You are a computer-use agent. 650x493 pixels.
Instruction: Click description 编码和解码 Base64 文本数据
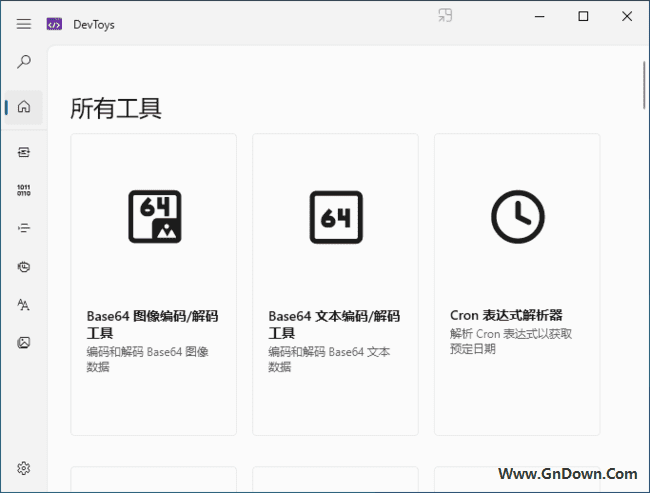pyautogui.click(x=329, y=359)
